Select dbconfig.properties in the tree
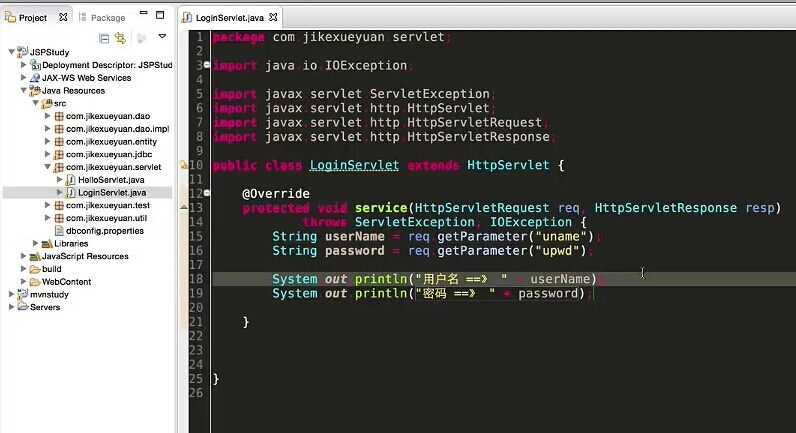796x433 pixels. 105,230
